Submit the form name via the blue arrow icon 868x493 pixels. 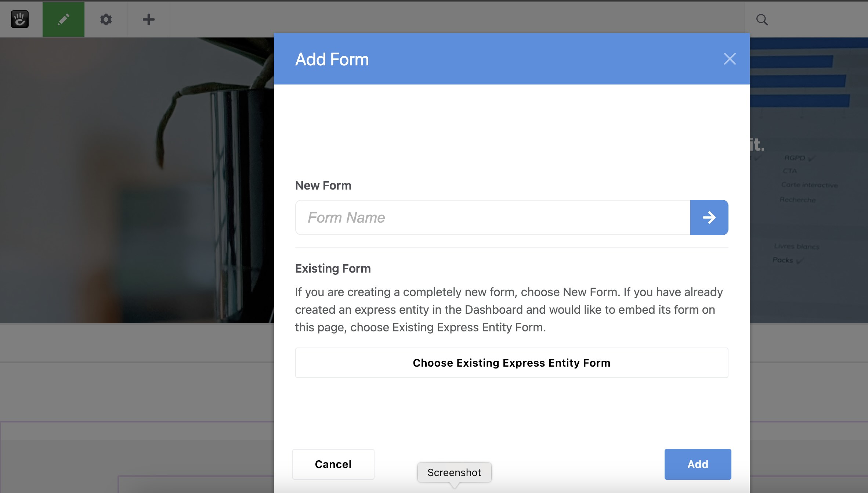[x=709, y=217]
